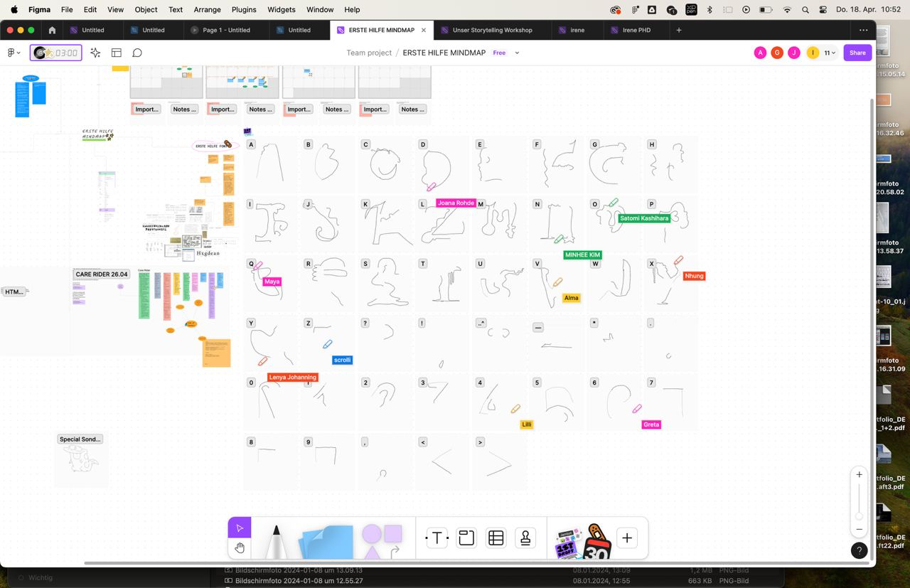Switch to Page 1 - Untitled tab

[x=226, y=30]
